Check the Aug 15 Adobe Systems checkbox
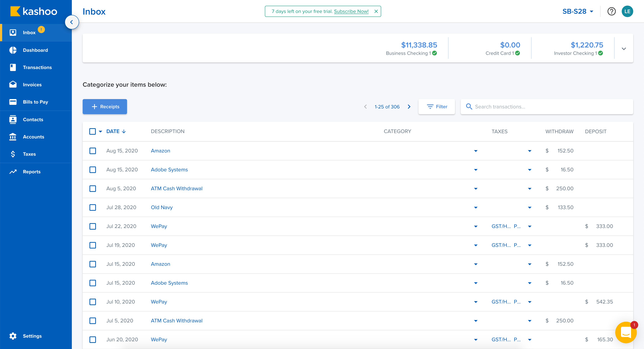The width and height of the screenshot is (644, 349). [93, 170]
